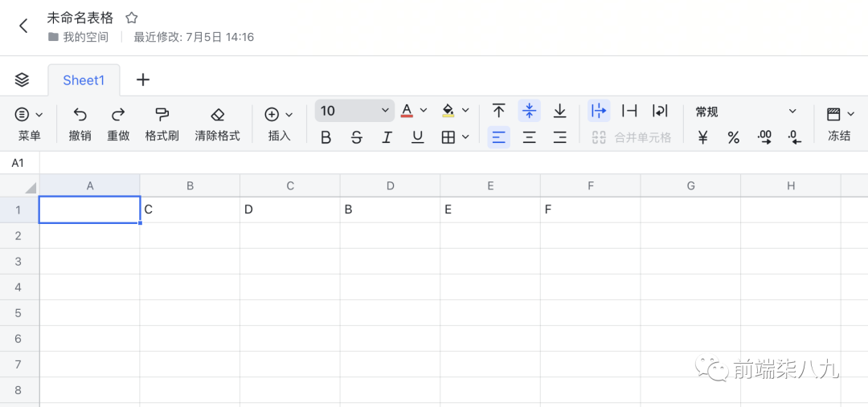Click the formula input bar
The height and width of the screenshot is (407, 868).
[453, 163]
